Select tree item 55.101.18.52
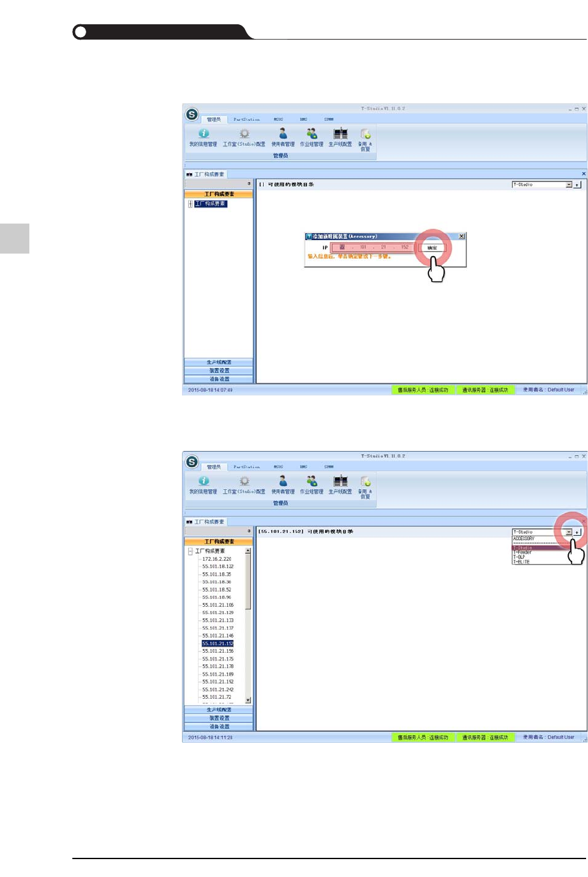This screenshot has height=877, width=588. [x=216, y=590]
